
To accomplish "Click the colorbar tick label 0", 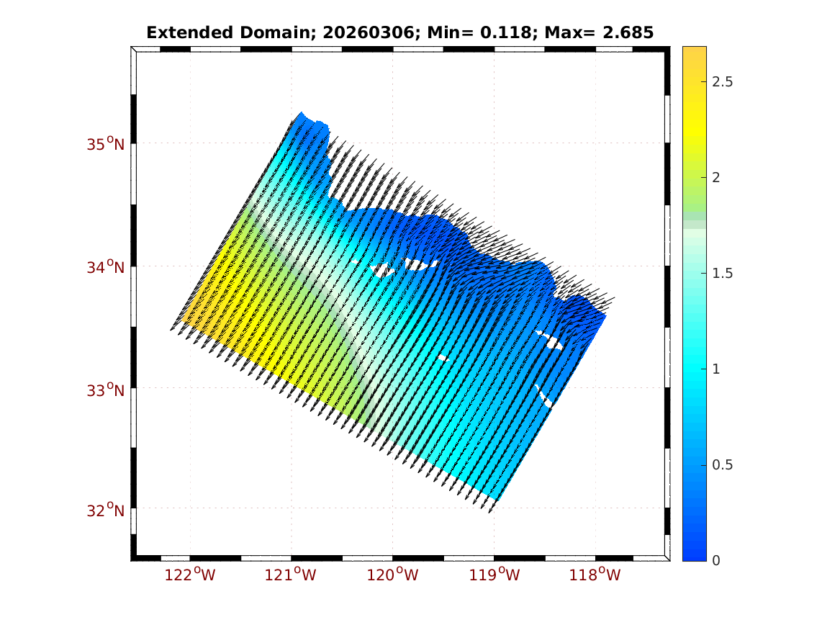I will pyautogui.click(x=715, y=561).
